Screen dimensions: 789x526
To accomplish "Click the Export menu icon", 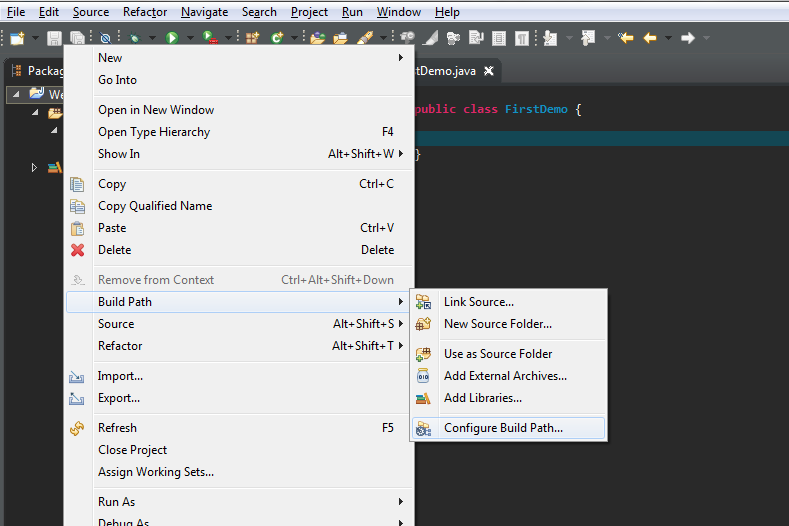I will point(76,399).
